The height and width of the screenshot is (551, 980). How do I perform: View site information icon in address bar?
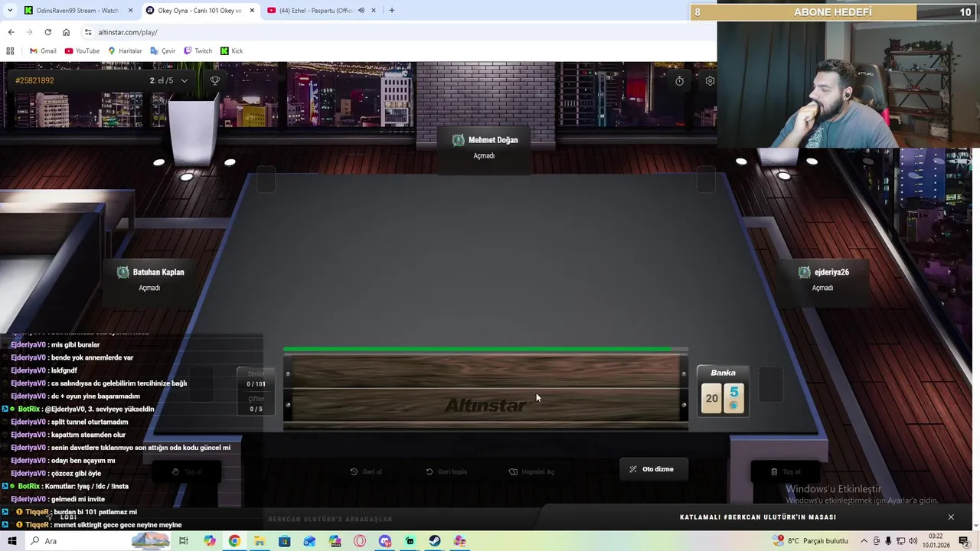tap(88, 32)
